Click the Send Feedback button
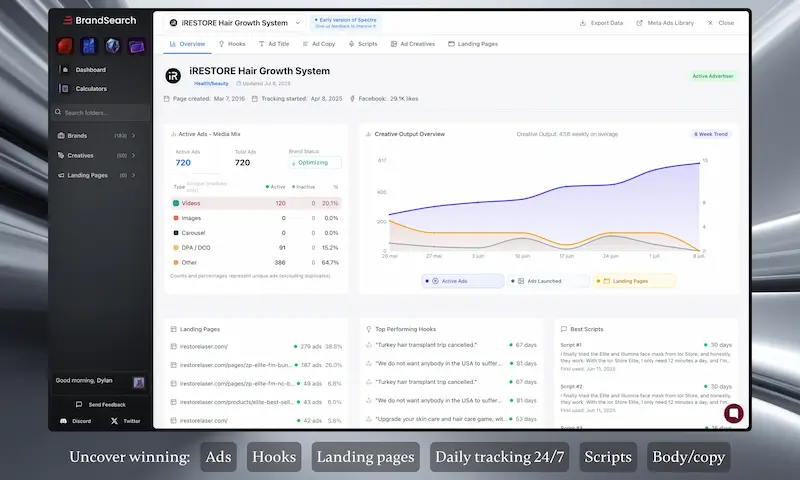The width and height of the screenshot is (800, 480). [101, 404]
